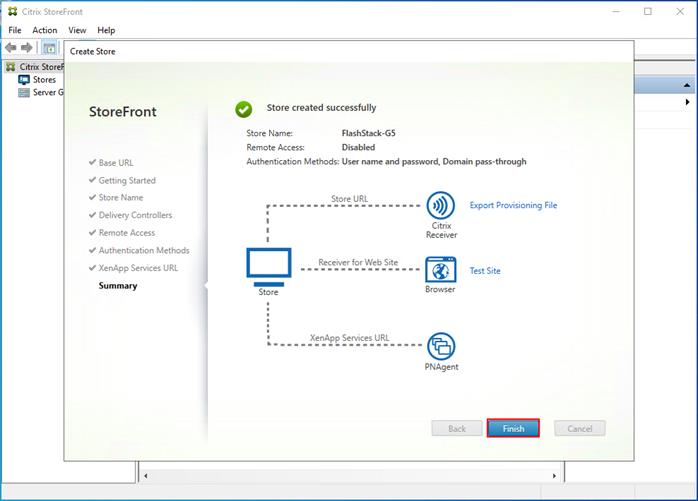Select the Base URL wizard step
The width and height of the screenshot is (698, 501).
[x=116, y=163]
